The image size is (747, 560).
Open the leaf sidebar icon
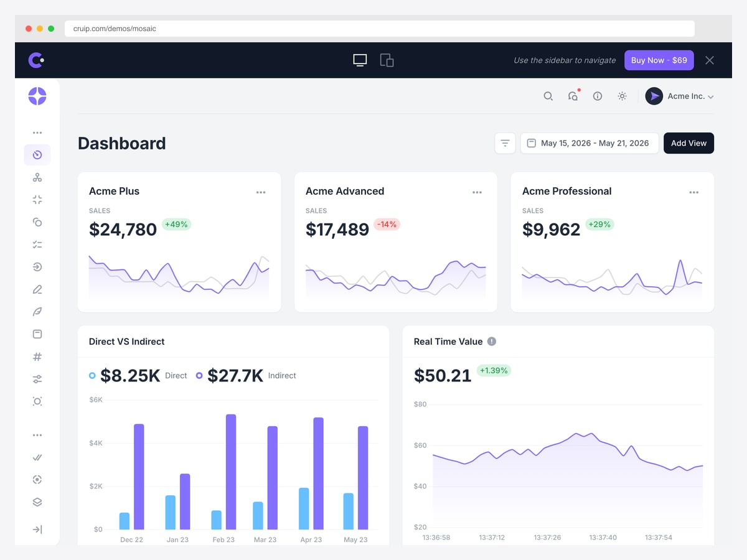coord(37,312)
